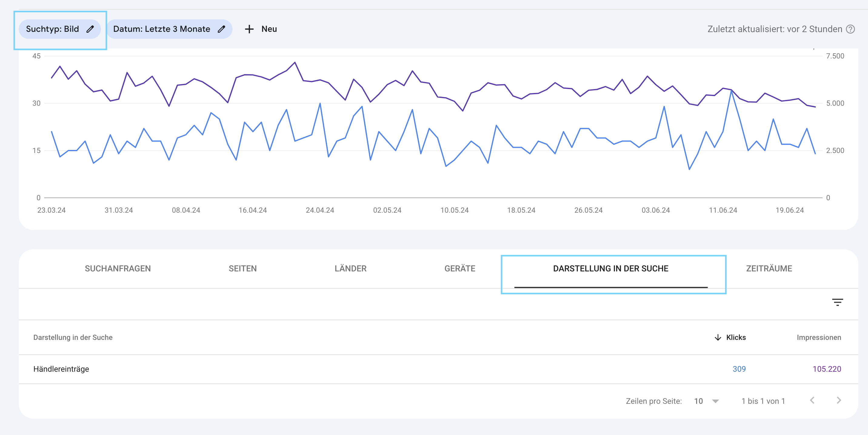Click the Händlereinträge table row
This screenshot has height=435, width=868.
pyautogui.click(x=61, y=369)
